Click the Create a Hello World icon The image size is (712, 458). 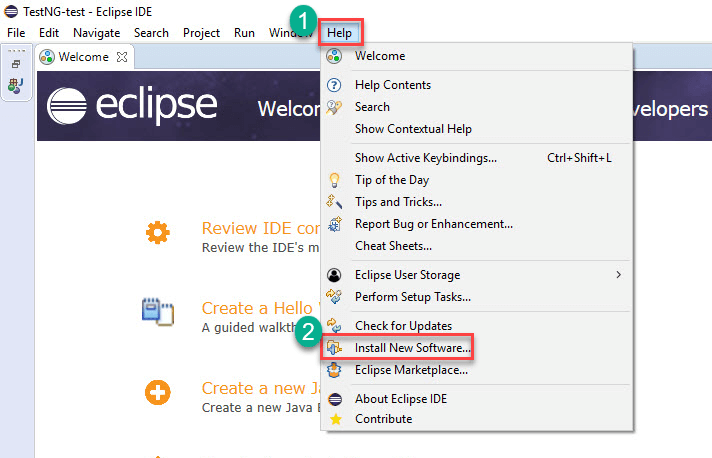click(x=157, y=313)
